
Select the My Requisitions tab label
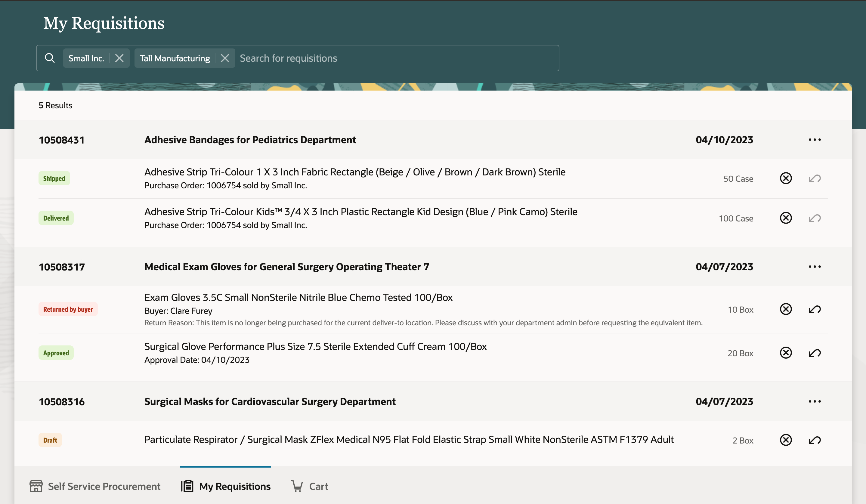click(235, 487)
